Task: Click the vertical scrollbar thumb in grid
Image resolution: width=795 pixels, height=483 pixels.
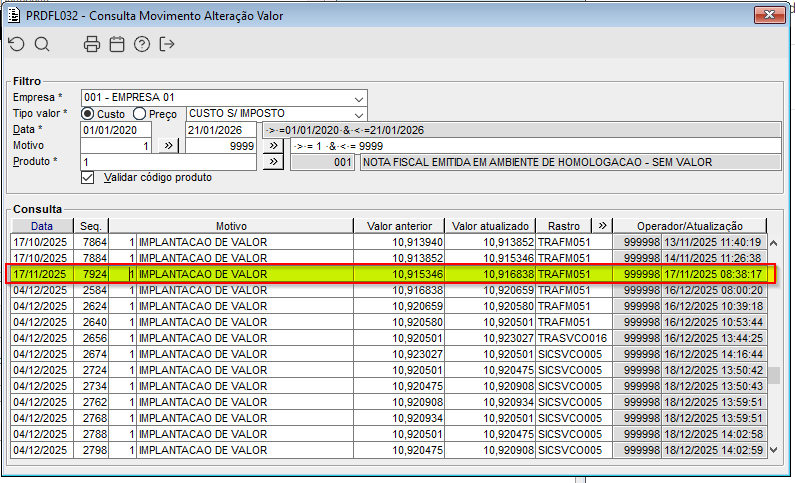Action: [773, 376]
